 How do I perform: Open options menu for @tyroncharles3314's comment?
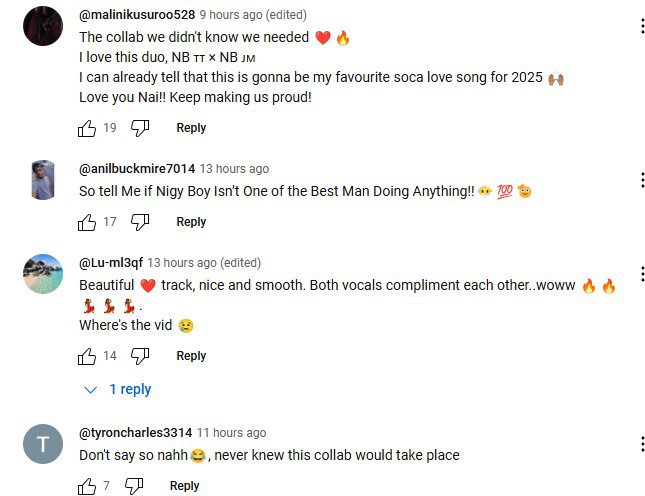tap(642, 444)
